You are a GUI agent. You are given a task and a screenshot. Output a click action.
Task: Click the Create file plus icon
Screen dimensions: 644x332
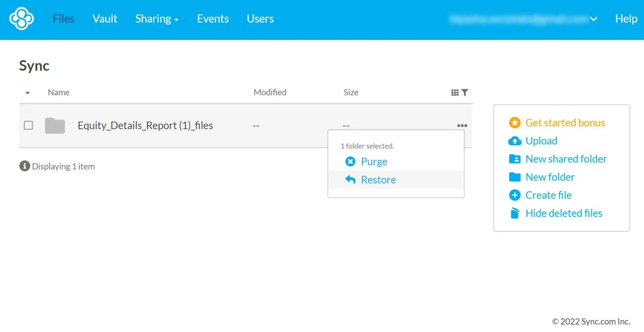[x=514, y=195]
